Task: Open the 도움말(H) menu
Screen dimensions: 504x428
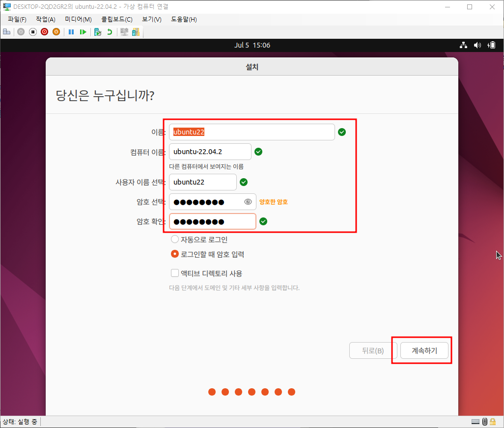Action: point(184,19)
